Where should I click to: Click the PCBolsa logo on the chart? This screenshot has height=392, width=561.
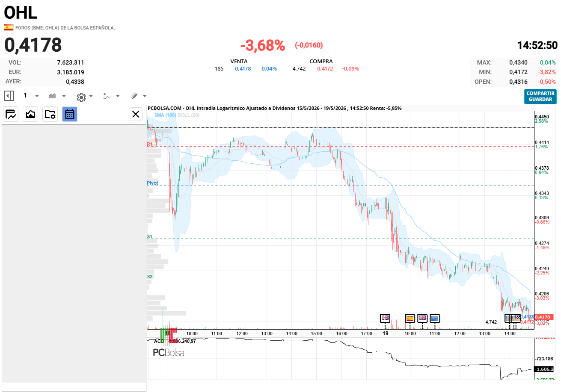(x=169, y=353)
